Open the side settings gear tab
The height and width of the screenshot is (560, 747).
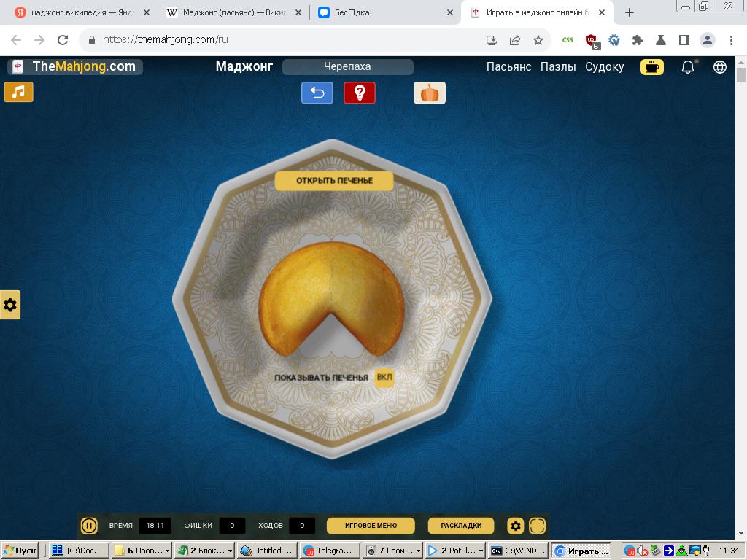[x=10, y=305]
